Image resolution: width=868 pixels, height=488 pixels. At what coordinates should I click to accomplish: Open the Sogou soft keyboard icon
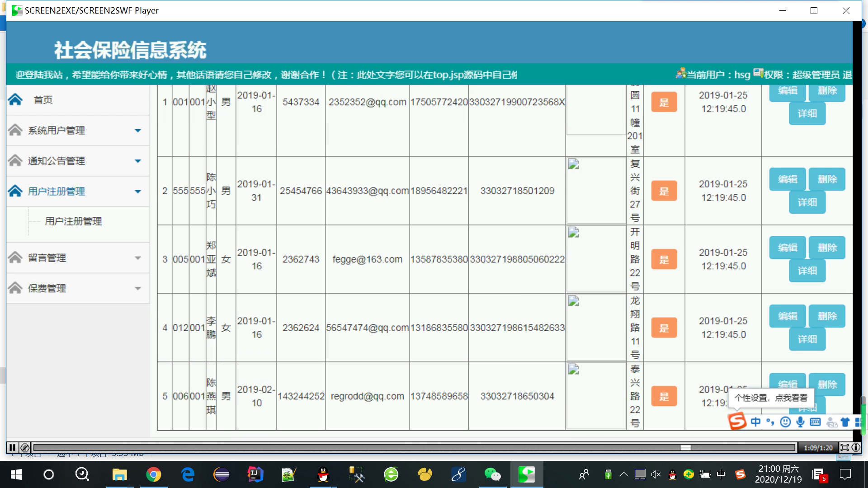[816, 422]
